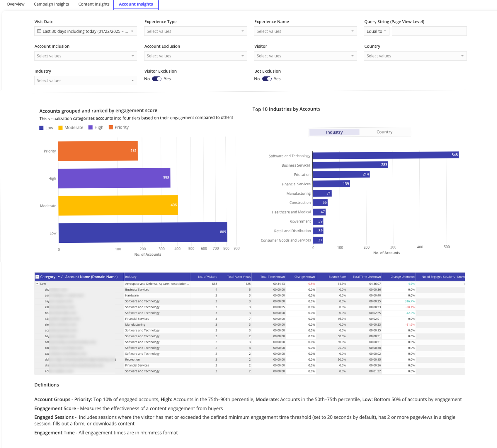The image size is (497, 448).
Task: Collapse the Low category row
Action: click(x=37, y=284)
